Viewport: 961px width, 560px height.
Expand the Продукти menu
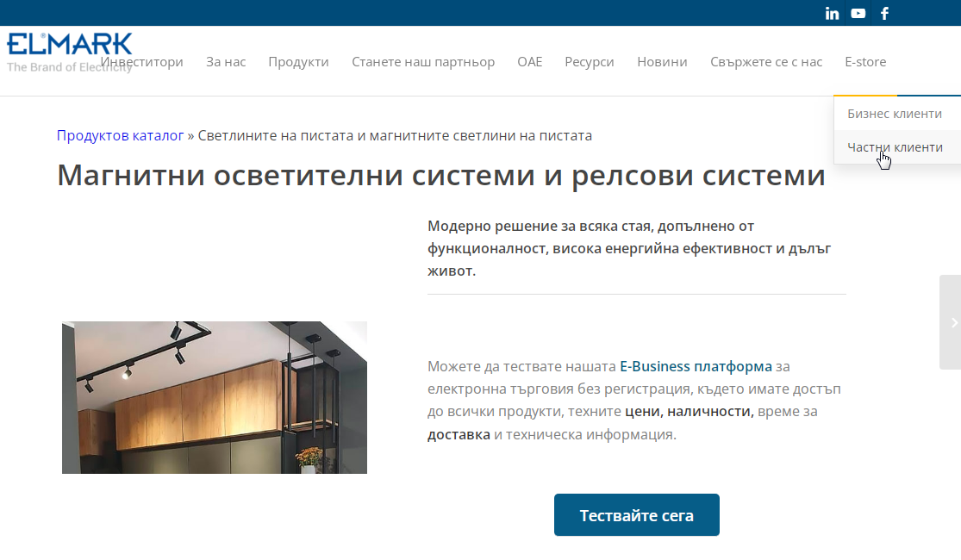298,62
